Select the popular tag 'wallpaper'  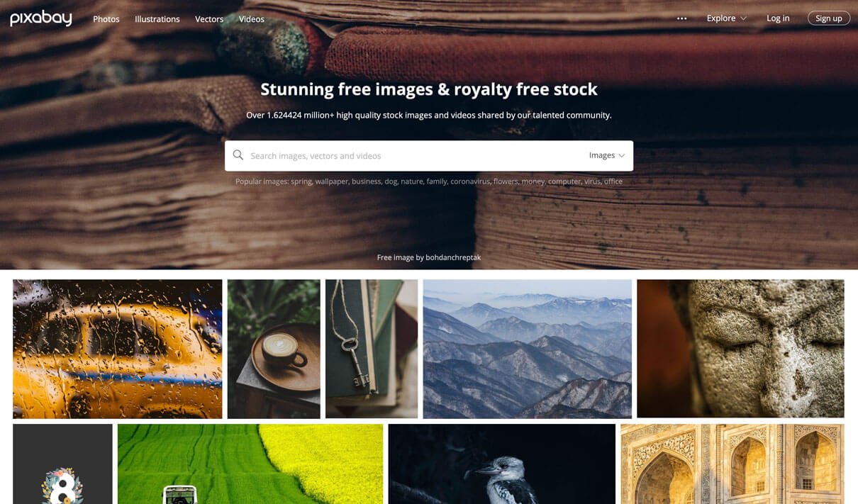[331, 181]
